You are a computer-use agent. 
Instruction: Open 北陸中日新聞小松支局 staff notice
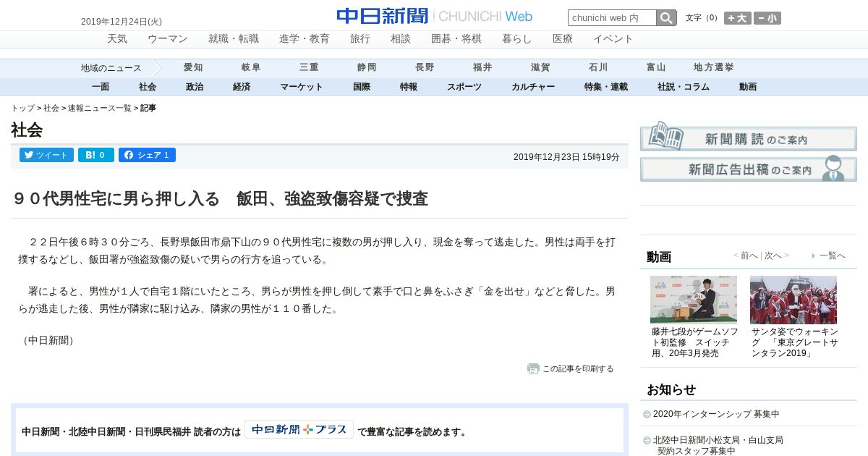718,445
